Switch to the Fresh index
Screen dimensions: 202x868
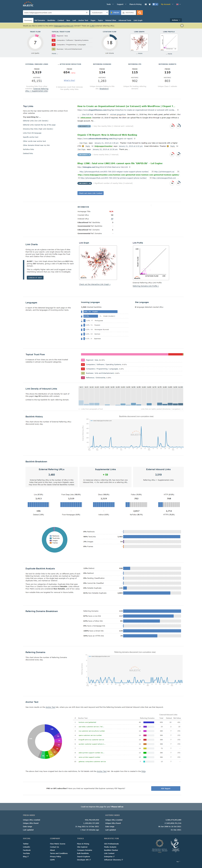[115, 13]
